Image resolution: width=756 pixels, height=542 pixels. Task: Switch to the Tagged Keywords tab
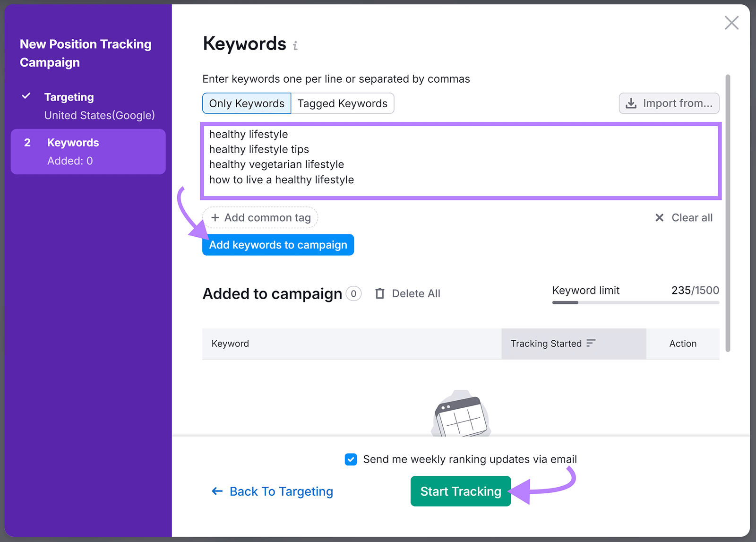[343, 103]
